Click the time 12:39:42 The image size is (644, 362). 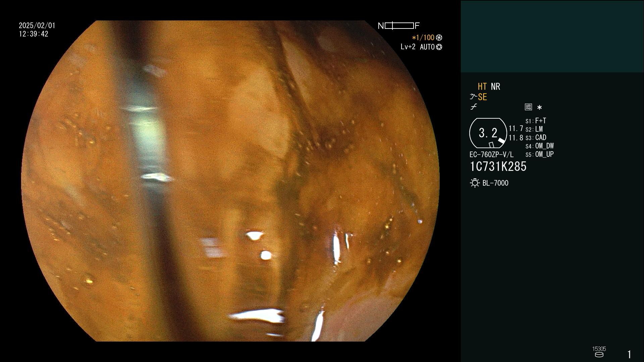pos(34,34)
